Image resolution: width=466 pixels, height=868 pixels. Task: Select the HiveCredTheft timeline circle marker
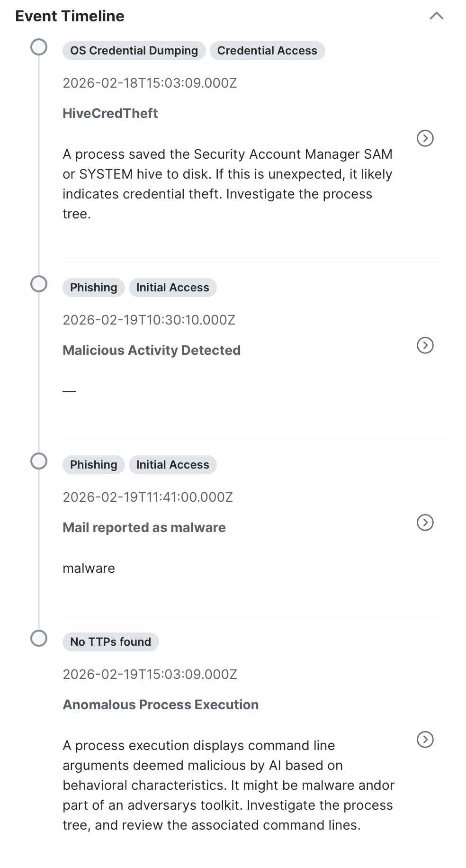pos(39,47)
